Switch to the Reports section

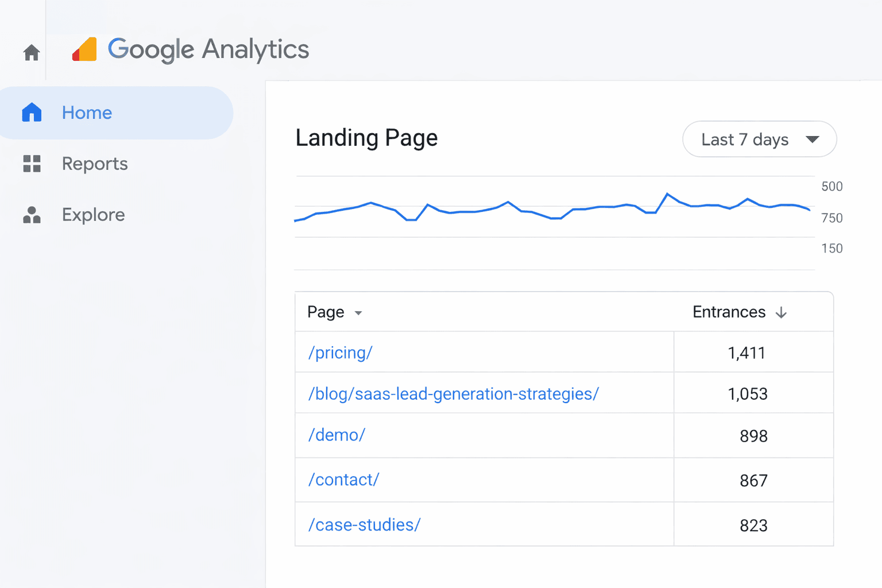(x=94, y=164)
